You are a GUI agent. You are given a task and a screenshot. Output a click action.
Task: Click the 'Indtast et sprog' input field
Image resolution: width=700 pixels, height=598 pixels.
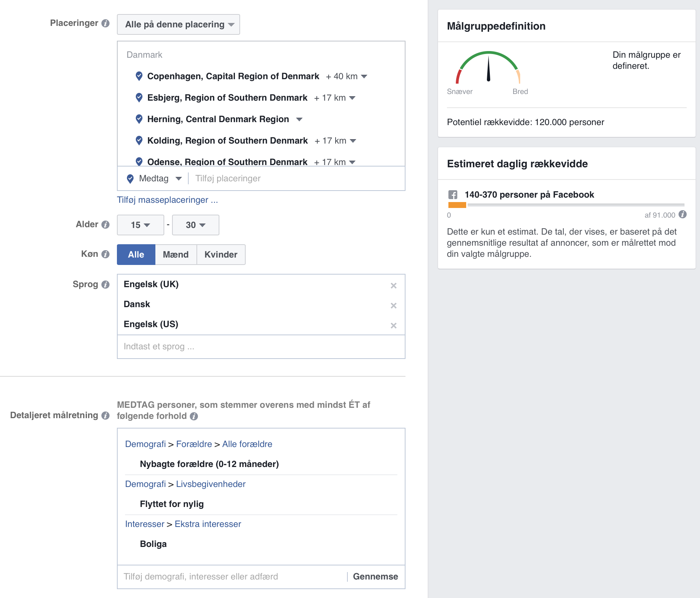click(261, 347)
